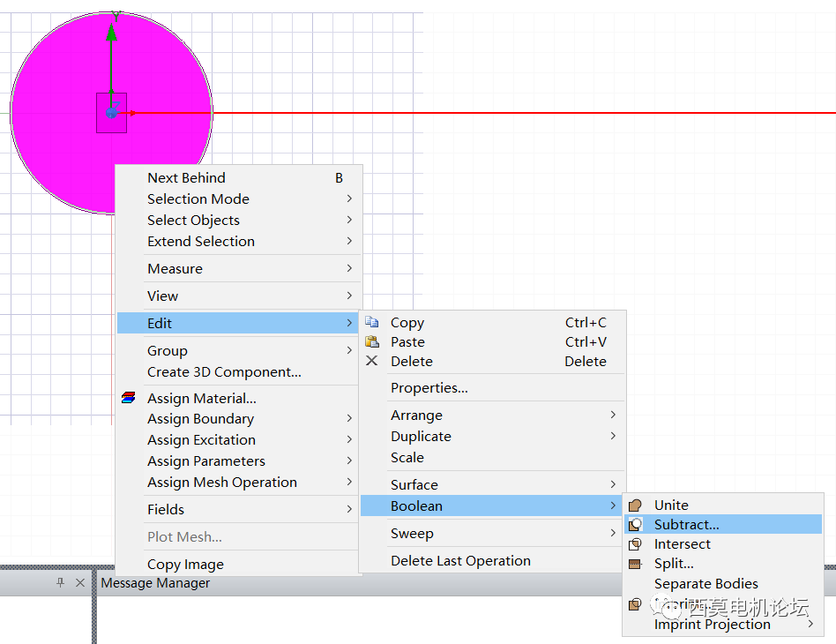Click the Subtract boolean icon
This screenshot has height=644, width=836.
635,525
